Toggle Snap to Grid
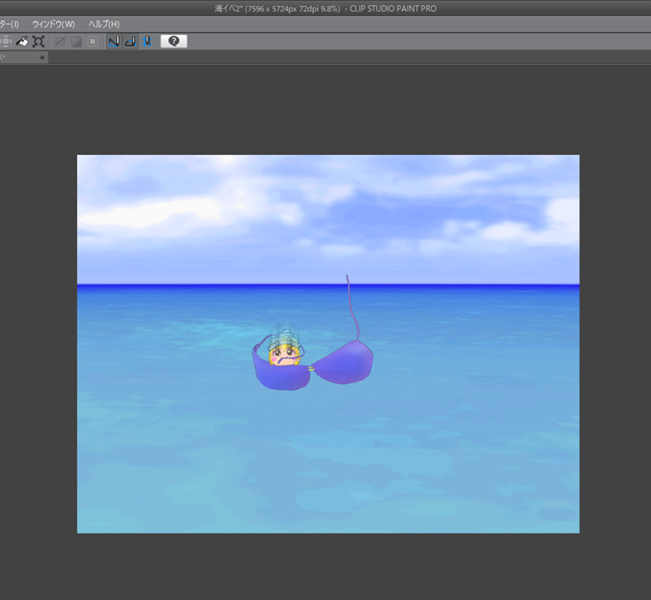Screen dimensions: 651x600 click(147, 42)
